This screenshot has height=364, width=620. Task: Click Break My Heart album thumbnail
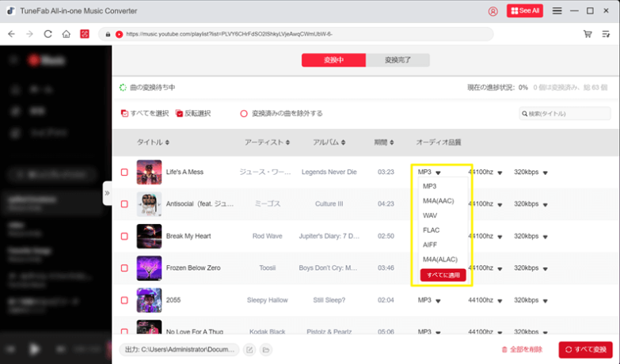point(149,237)
